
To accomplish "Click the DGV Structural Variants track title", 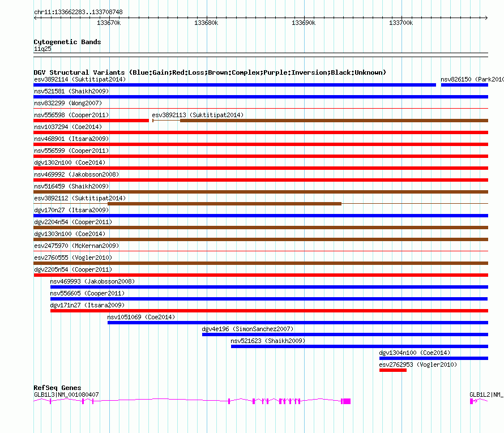I will coord(210,72).
